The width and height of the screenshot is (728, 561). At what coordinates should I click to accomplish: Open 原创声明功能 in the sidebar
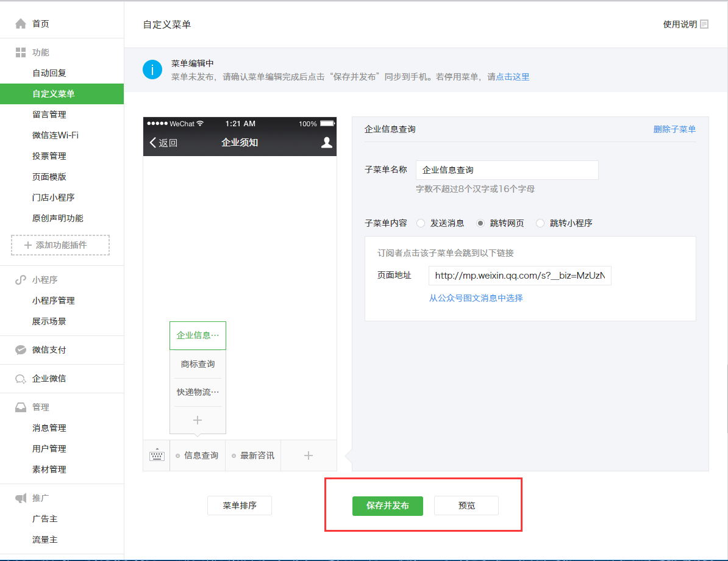click(x=57, y=218)
